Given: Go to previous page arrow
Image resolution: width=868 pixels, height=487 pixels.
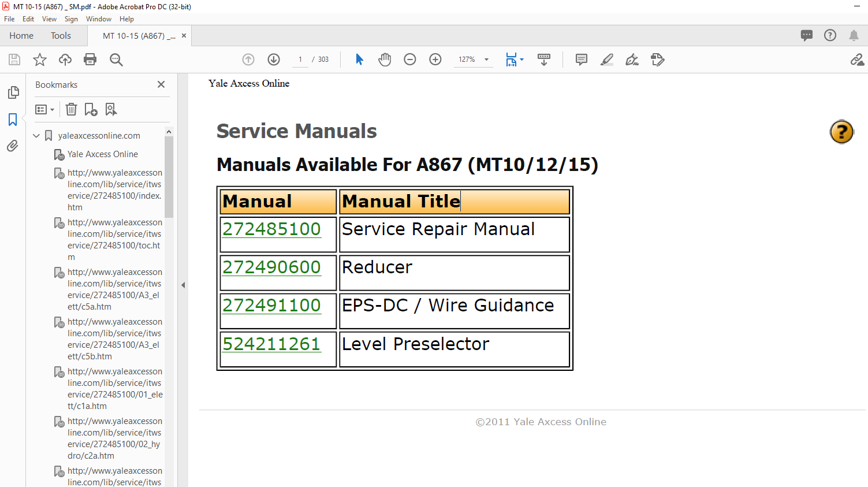Looking at the screenshot, I should [248, 60].
